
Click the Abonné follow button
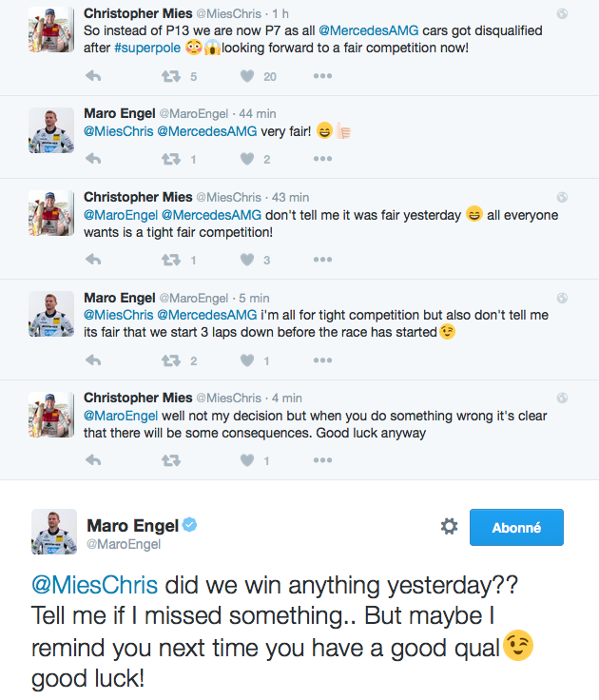click(516, 527)
